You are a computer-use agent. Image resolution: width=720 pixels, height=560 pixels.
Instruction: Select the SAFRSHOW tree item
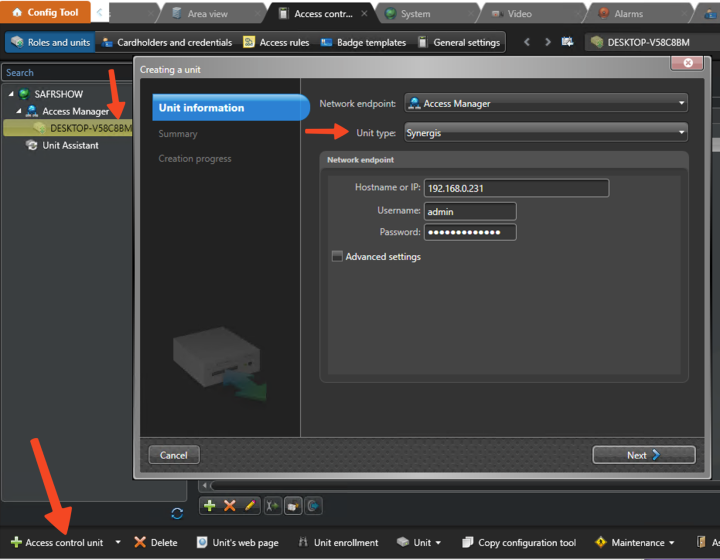[58, 94]
